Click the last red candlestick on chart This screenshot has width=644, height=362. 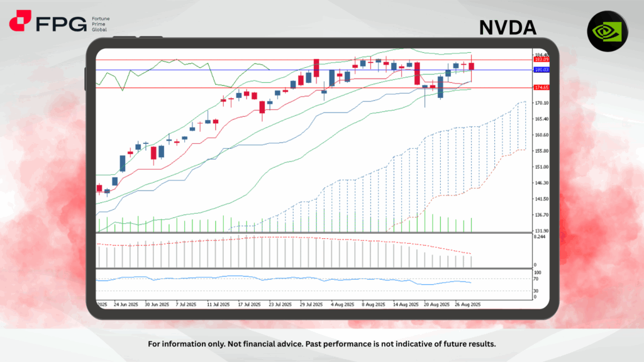click(472, 66)
